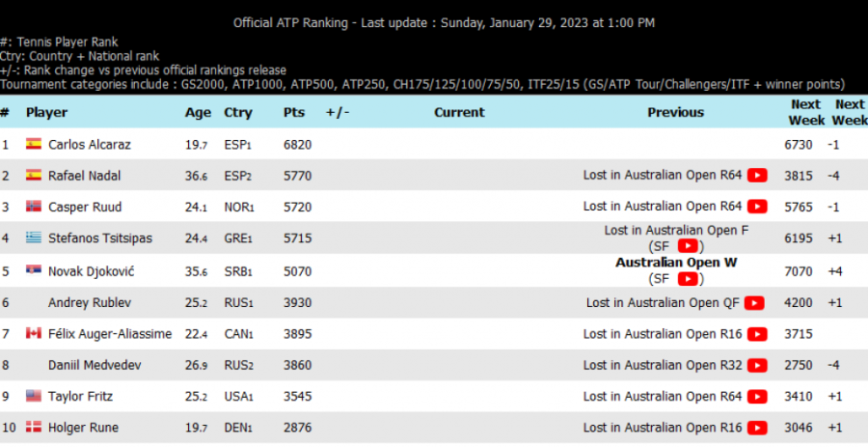
Task: Play Andrey Rublev's YouTube highlight icon
Action: tap(753, 303)
